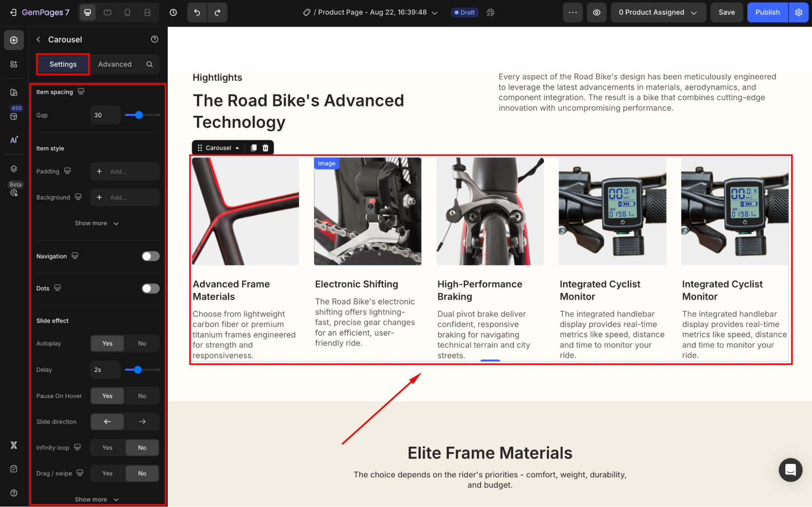812x507 pixels.
Task: Click the Publish button
Action: coord(767,12)
